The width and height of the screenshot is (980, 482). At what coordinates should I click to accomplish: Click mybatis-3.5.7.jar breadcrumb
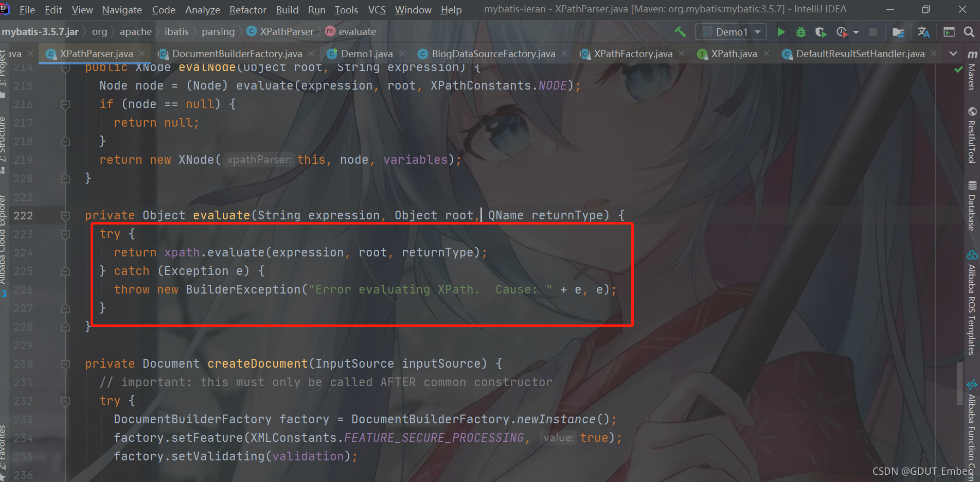click(40, 32)
